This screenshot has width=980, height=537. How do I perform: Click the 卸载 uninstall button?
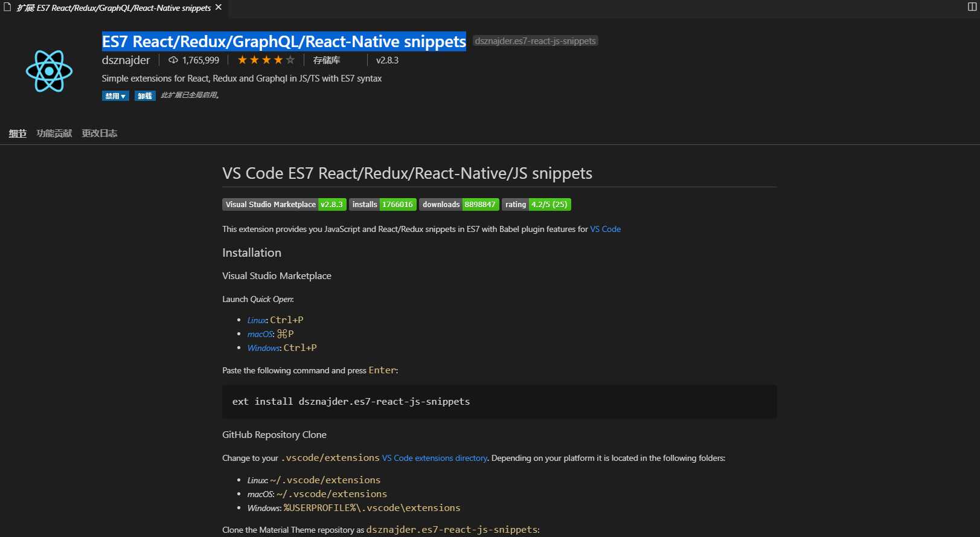coord(145,95)
